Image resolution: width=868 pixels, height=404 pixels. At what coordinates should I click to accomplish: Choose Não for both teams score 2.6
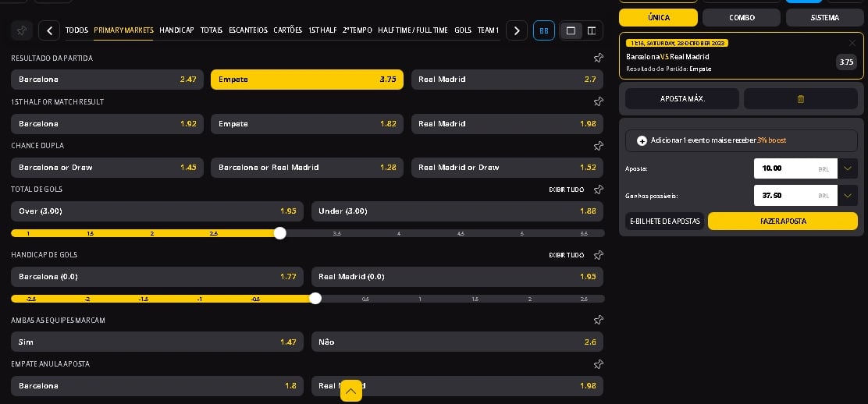[457, 342]
